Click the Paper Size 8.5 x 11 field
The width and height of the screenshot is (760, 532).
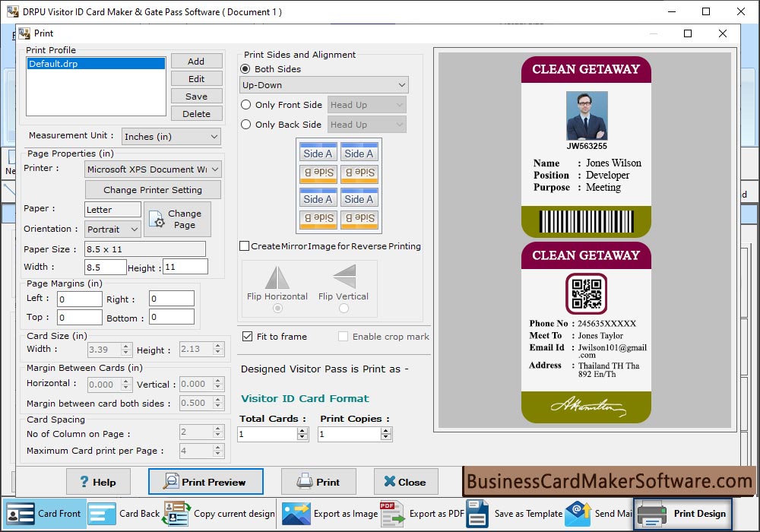pos(145,249)
